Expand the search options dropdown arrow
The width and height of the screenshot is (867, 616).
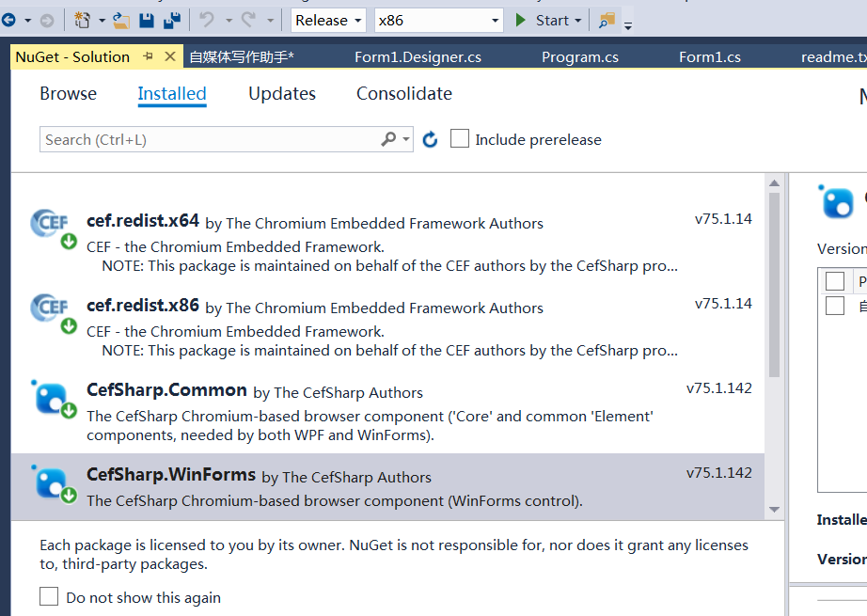click(x=406, y=139)
